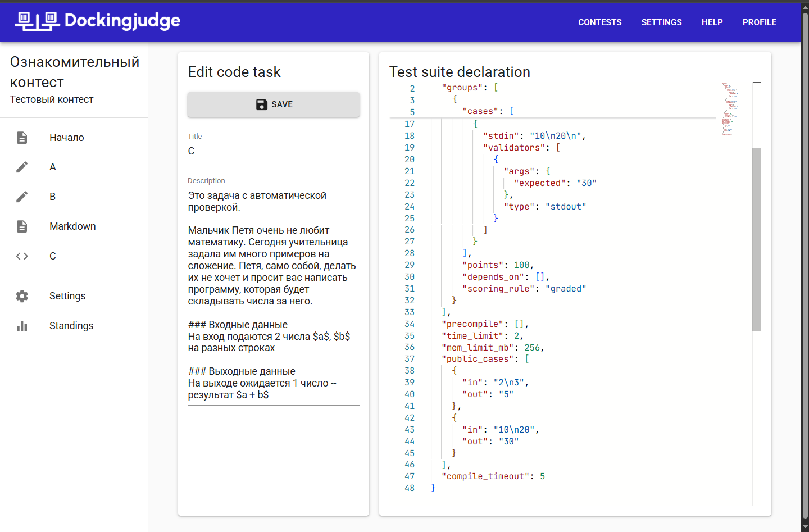Click into the Title input field
This screenshot has width=809, height=532.
point(273,151)
